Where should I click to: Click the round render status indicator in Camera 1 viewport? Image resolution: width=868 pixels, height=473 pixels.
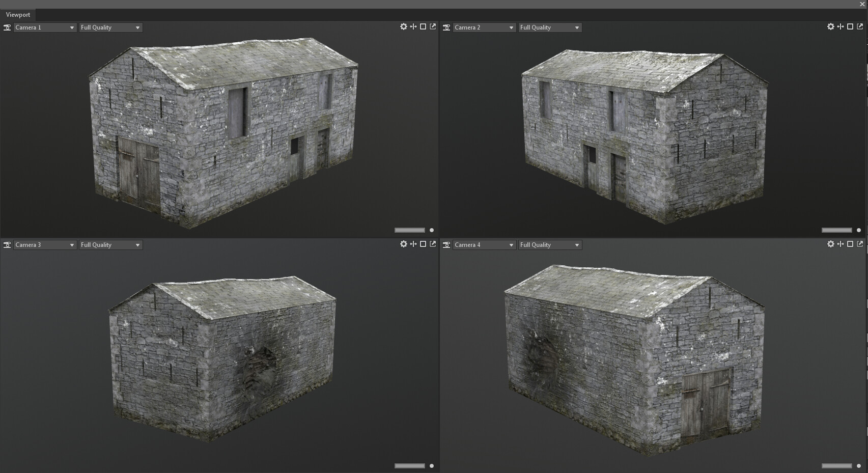[431, 230]
